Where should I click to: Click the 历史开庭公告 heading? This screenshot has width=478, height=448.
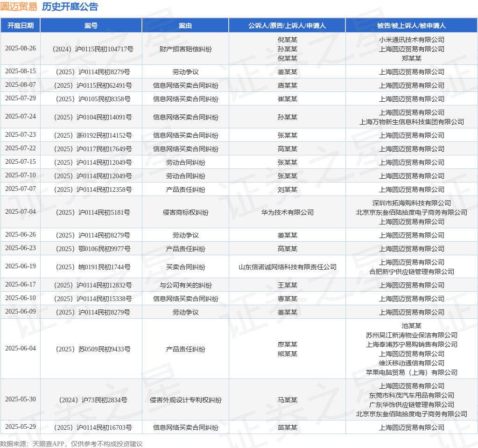70,7
